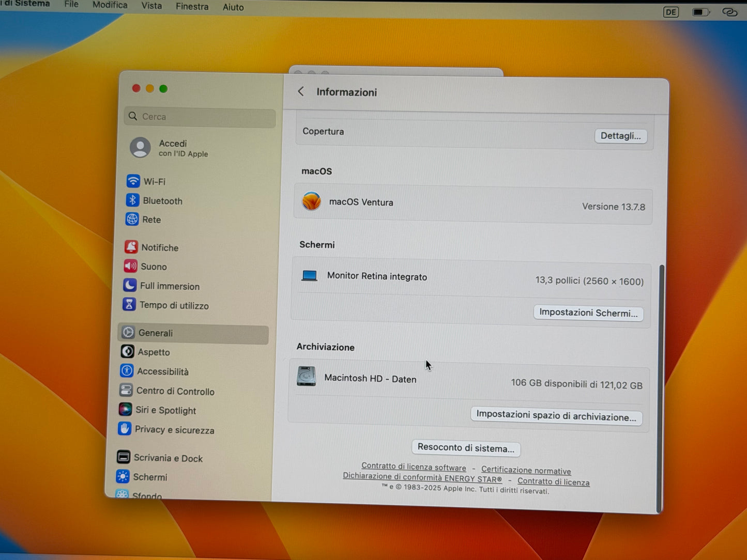Image resolution: width=747 pixels, height=560 pixels.
Task: Click the search magnifier icon
Action: tap(133, 116)
